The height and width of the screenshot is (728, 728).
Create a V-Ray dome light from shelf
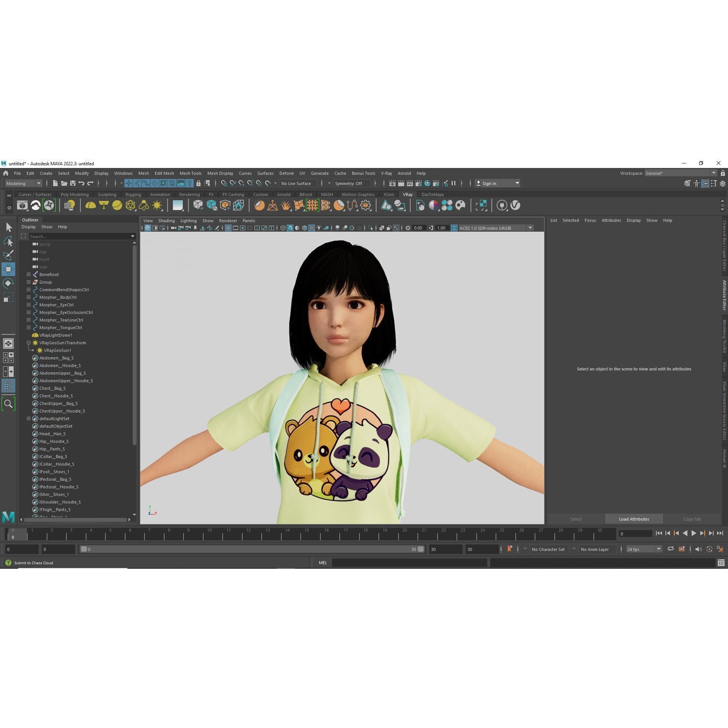pyautogui.click(x=91, y=206)
